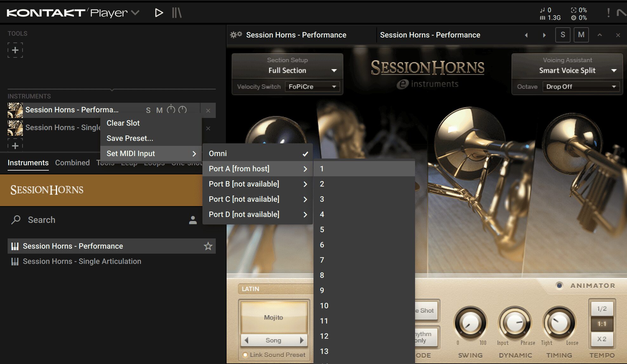Mute the Session Horns Performance slot

[159, 110]
